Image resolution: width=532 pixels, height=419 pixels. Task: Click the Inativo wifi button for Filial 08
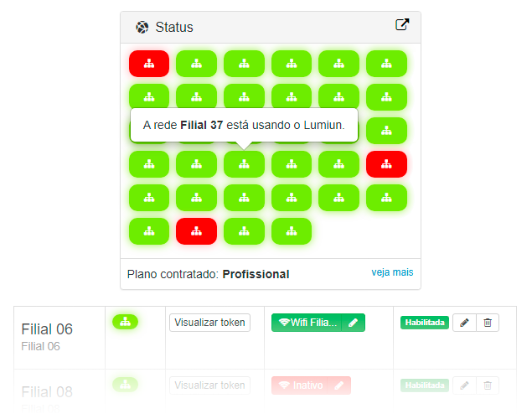coord(300,385)
